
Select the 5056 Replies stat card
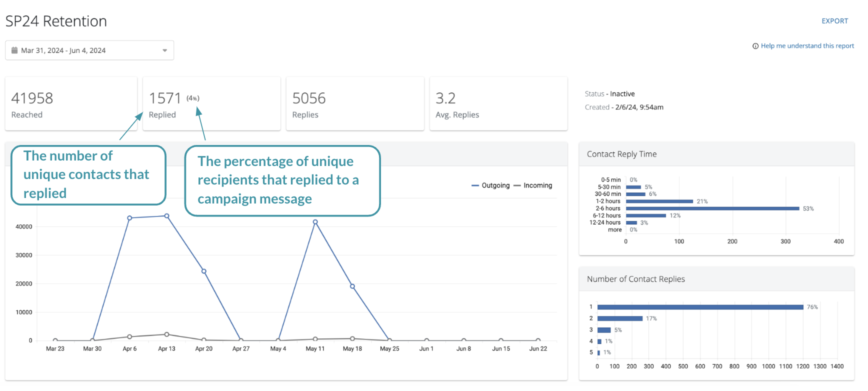(x=355, y=104)
